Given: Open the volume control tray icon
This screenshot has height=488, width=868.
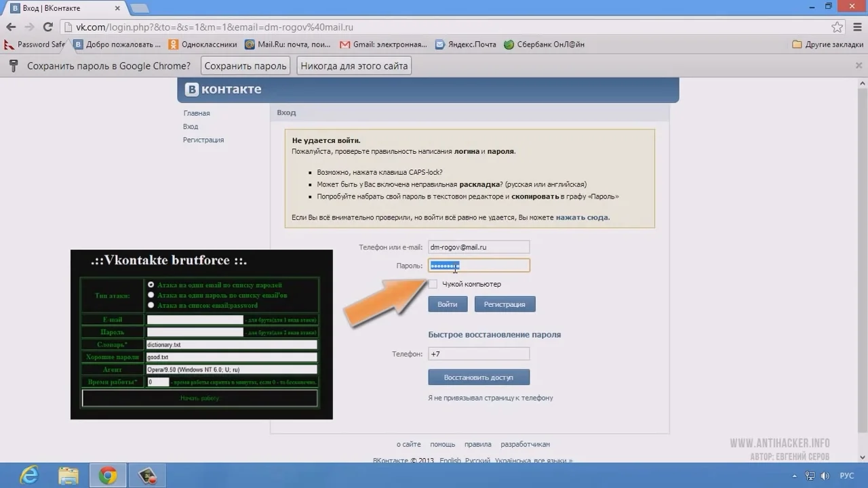Looking at the screenshot, I should click(x=825, y=476).
